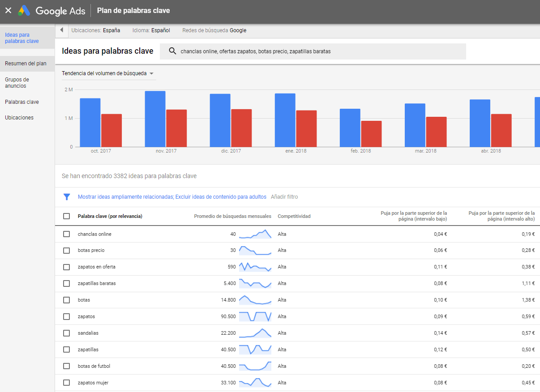Viewport: 540px width, 392px height.
Task: Click the trend sparkline for sandalias
Action: tap(255, 333)
